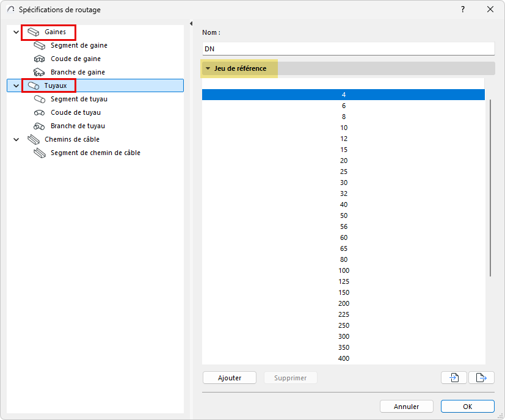The image size is (505, 420).
Task: Select value 6 in reference list
Action: [x=343, y=106]
